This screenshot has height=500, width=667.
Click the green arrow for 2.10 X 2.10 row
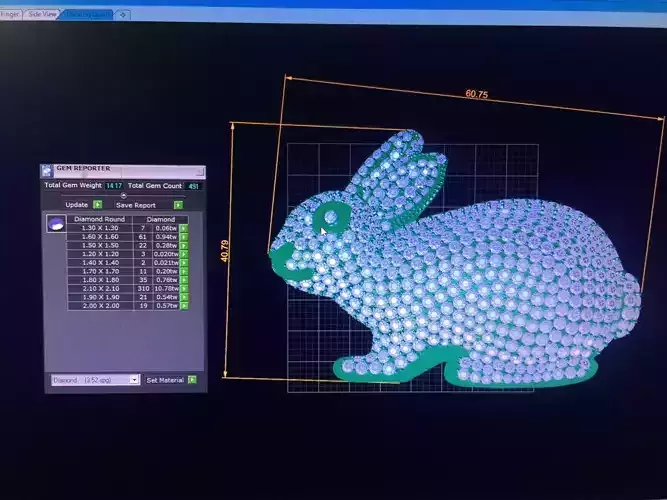click(x=184, y=289)
